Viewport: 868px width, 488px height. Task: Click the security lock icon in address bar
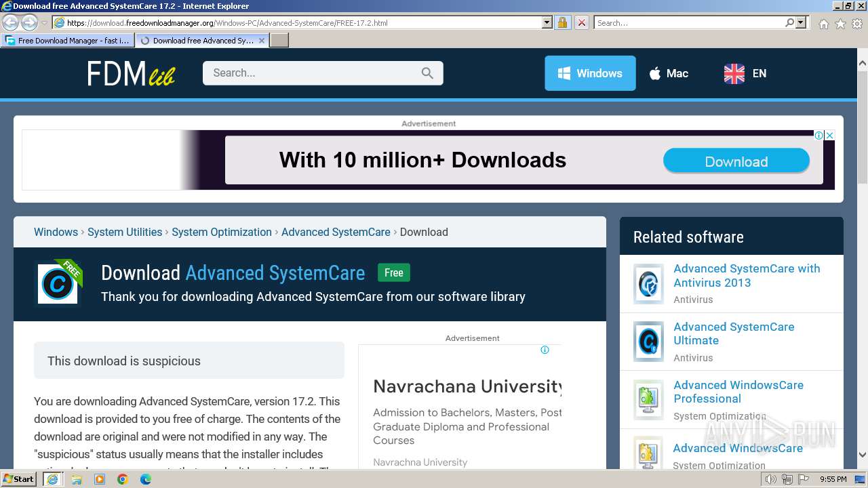(562, 22)
